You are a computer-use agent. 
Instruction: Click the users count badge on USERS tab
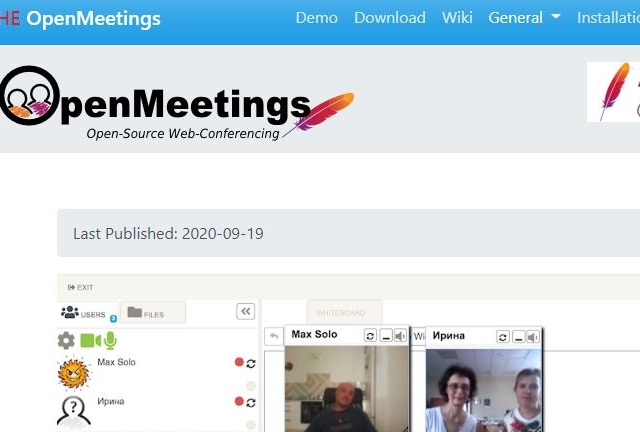pyautogui.click(x=113, y=318)
